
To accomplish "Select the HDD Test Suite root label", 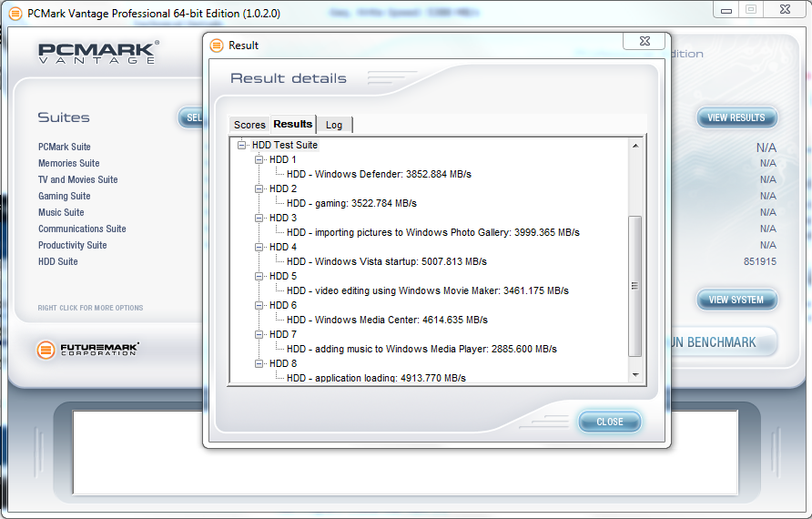I will [284, 145].
